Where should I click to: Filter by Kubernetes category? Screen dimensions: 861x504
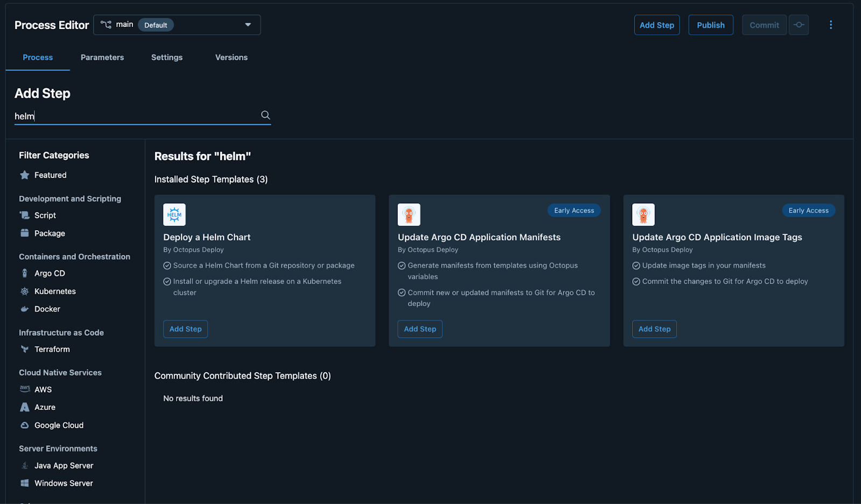pyautogui.click(x=55, y=291)
